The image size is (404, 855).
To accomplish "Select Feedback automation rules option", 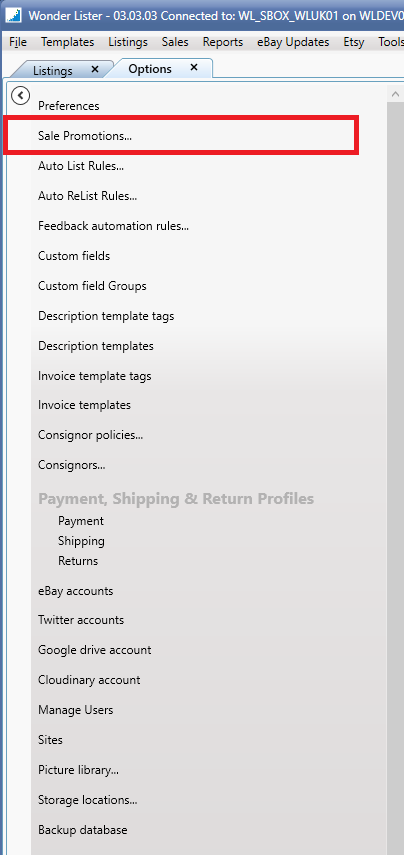I will pyautogui.click(x=113, y=226).
